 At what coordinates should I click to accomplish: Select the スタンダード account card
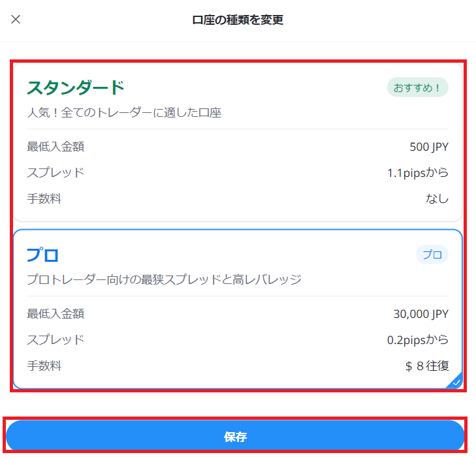click(x=238, y=142)
